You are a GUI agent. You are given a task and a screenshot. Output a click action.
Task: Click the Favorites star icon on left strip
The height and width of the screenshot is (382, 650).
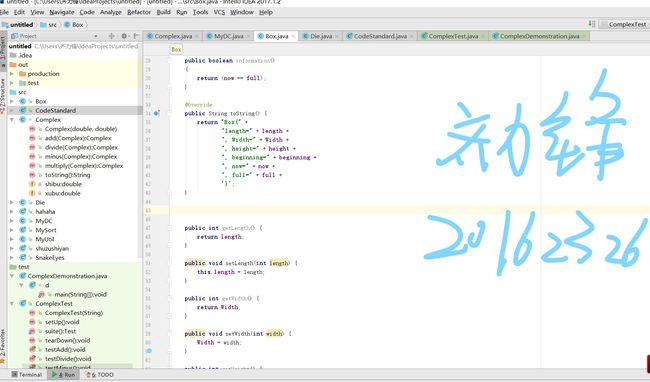(2, 361)
